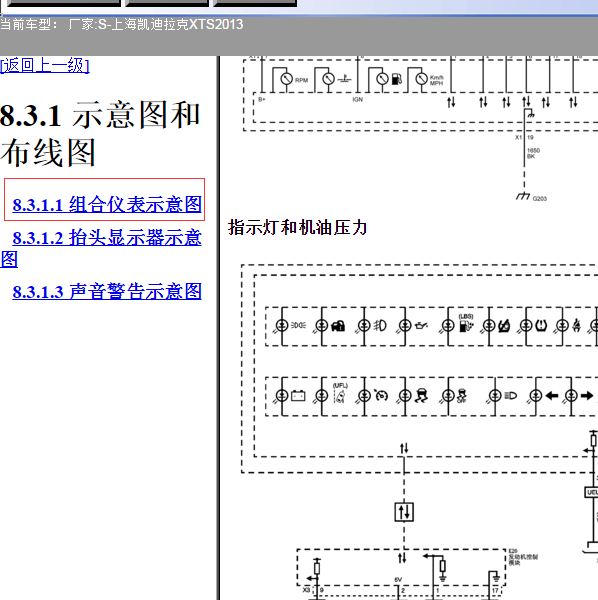The height and width of the screenshot is (600, 598).
Task: Open the 8.3.1.2 抬头显示器示意图 link
Action: click(x=101, y=248)
